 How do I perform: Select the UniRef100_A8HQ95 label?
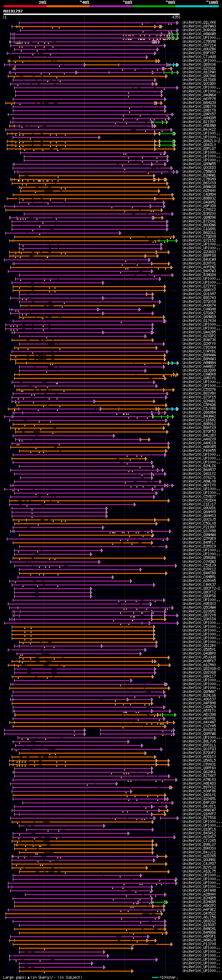click(x=199, y=118)
